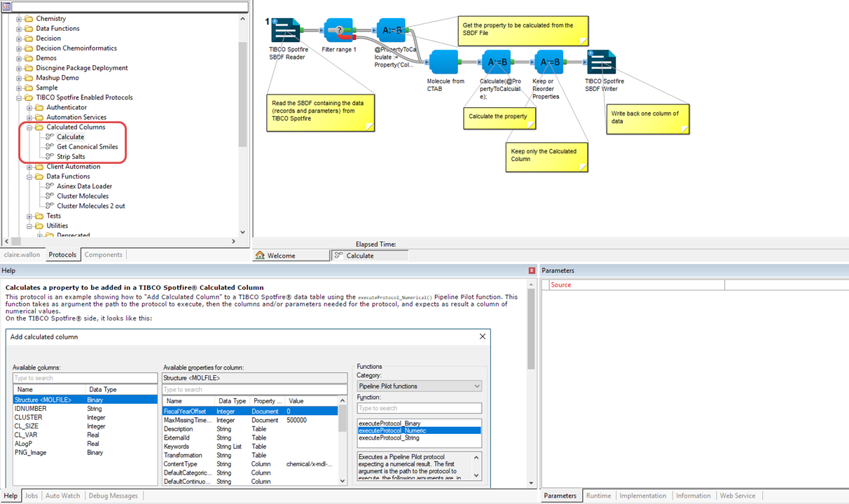Viewport: 849px width, 504px height.
Task: Expand the Client Automation folder
Action: click(x=29, y=167)
